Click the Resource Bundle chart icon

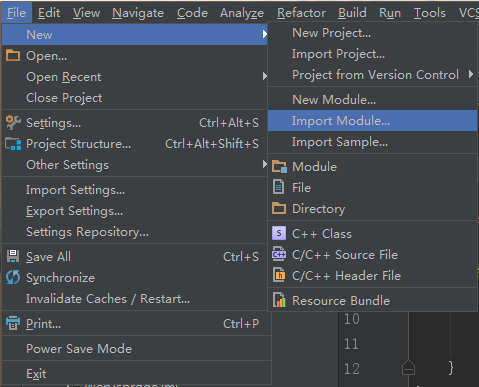279,300
